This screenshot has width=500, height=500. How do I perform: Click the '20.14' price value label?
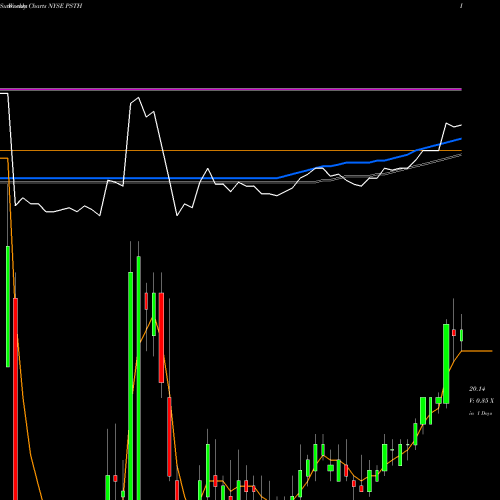[x=477, y=389]
